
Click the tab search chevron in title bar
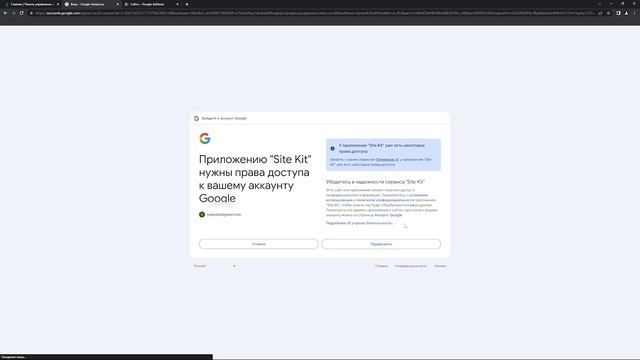pos(600,4)
